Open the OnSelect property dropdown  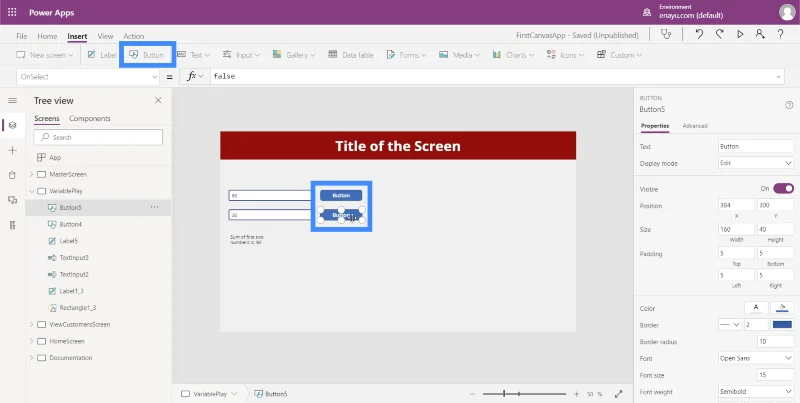(88, 77)
